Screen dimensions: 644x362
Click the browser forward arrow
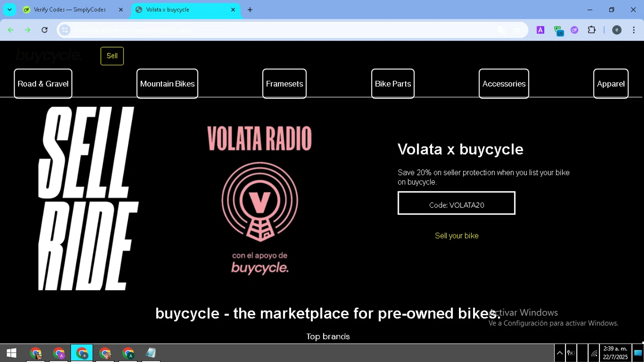(x=27, y=30)
